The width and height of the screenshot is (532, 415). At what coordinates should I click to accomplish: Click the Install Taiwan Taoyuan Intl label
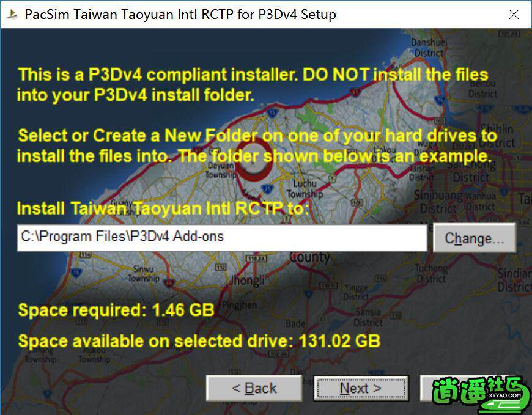click(163, 208)
